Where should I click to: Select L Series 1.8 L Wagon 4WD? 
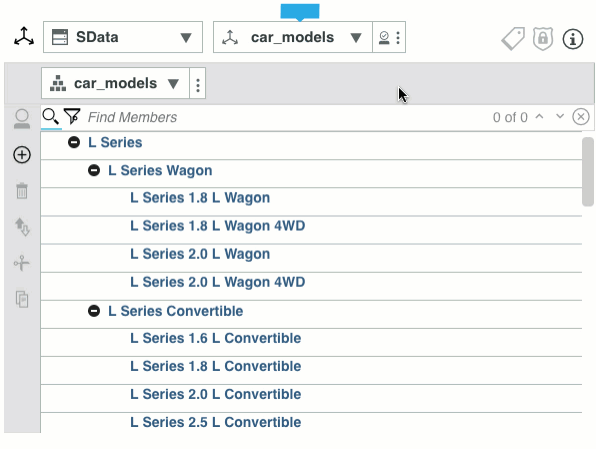tap(217, 226)
